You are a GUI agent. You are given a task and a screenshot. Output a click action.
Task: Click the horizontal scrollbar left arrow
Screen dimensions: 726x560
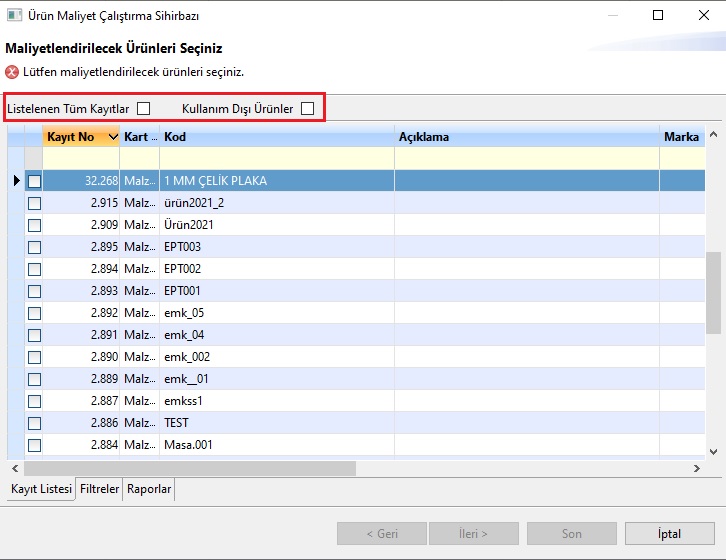click(15, 468)
